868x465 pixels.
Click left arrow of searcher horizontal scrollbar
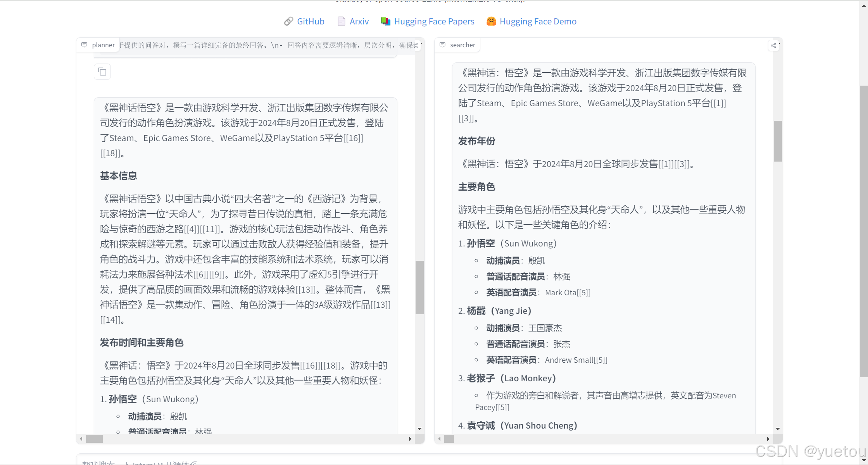(439, 439)
